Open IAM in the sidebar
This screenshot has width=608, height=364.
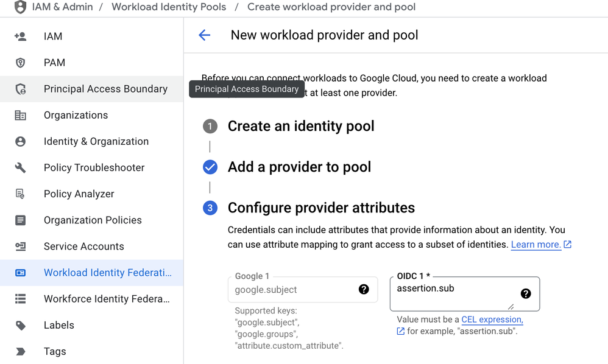(x=91, y=37)
